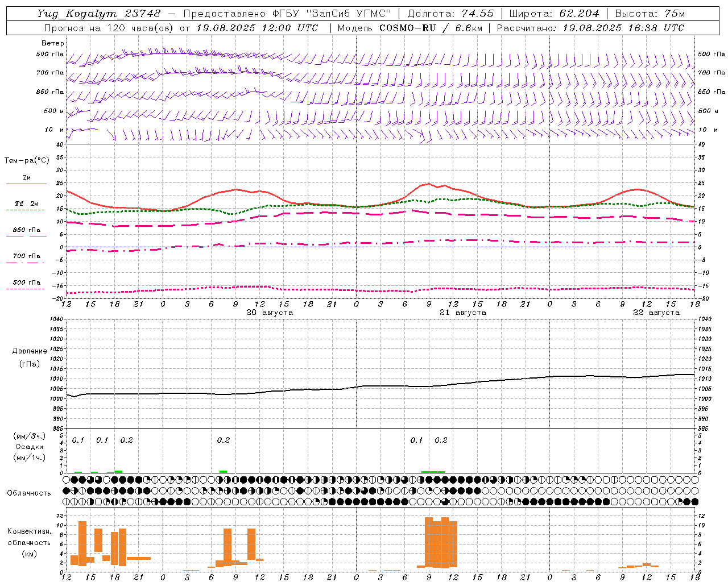Click the Давление panel label
This screenshot has height=582, width=728.
(x=30, y=351)
